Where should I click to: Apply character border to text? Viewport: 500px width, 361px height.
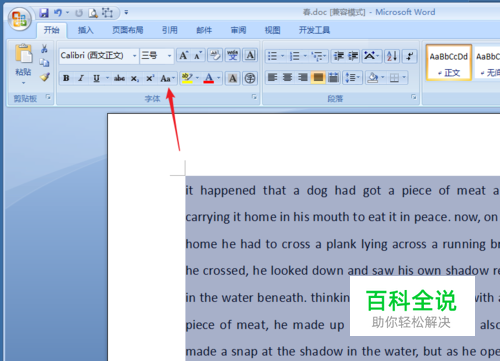tap(250, 55)
